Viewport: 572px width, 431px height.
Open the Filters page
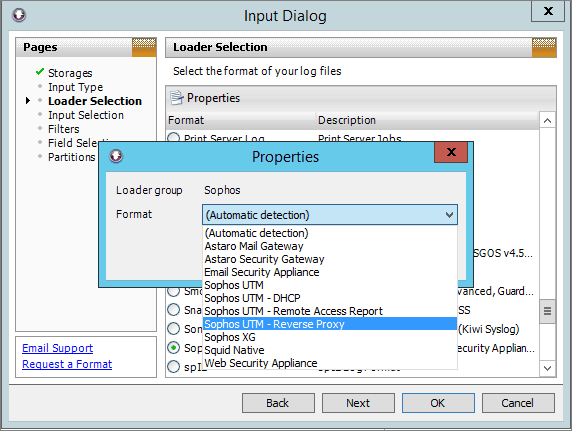point(63,129)
